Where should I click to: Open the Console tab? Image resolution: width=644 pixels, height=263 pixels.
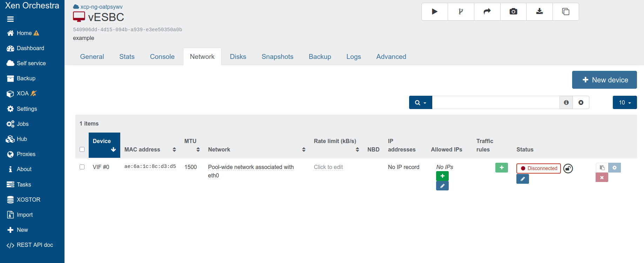click(x=162, y=56)
